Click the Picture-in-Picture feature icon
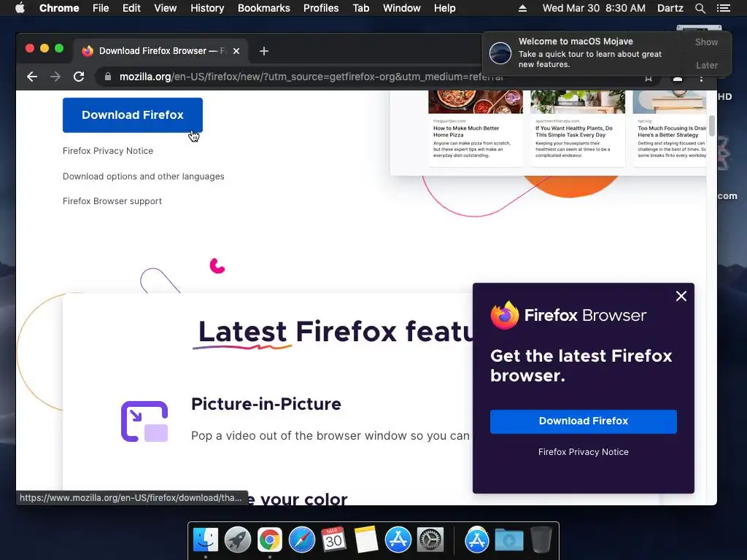This screenshot has width=747, height=560. [144, 421]
